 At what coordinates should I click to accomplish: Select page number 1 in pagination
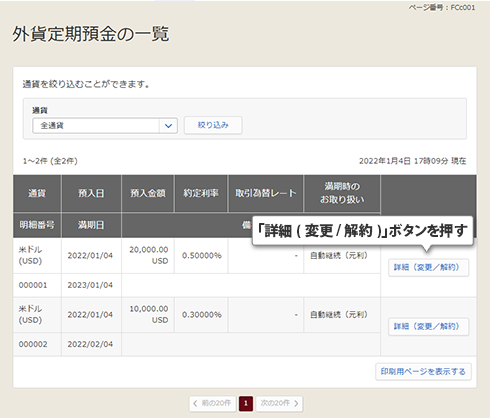coord(246,403)
